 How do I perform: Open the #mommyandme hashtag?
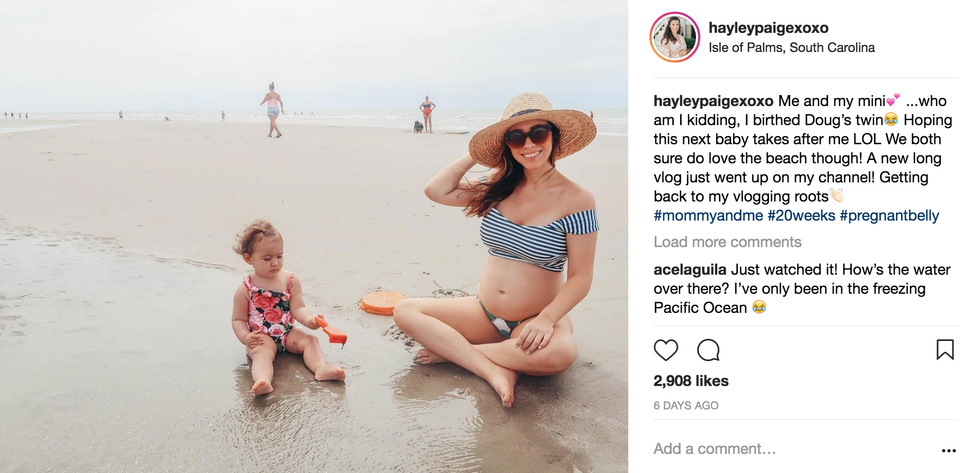click(708, 216)
